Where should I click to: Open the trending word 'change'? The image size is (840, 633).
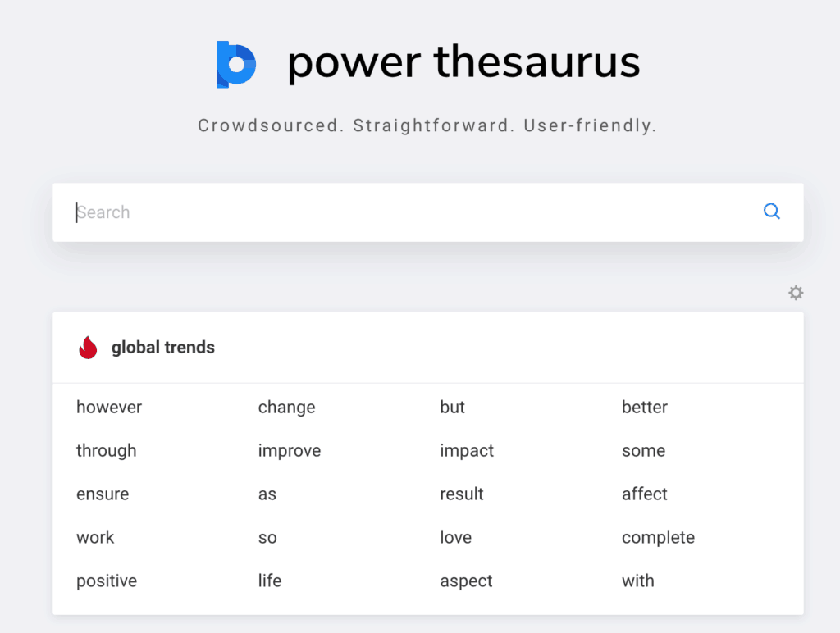(286, 407)
